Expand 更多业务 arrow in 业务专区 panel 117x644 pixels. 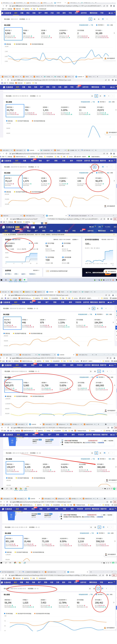[x=39, y=270]
